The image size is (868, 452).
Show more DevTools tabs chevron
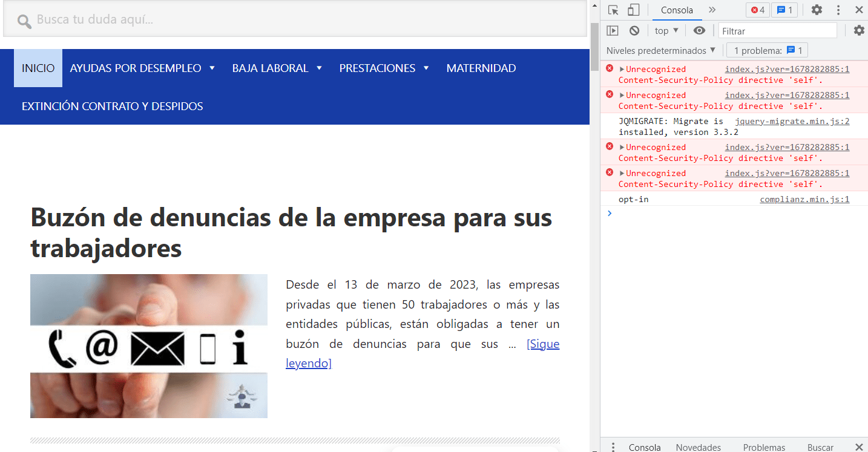pyautogui.click(x=712, y=10)
